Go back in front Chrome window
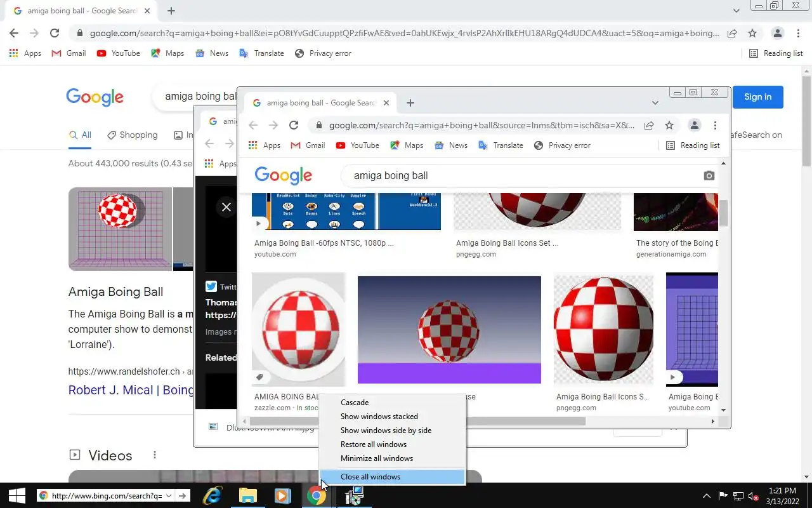812x508 pixels. click(253, 125)
